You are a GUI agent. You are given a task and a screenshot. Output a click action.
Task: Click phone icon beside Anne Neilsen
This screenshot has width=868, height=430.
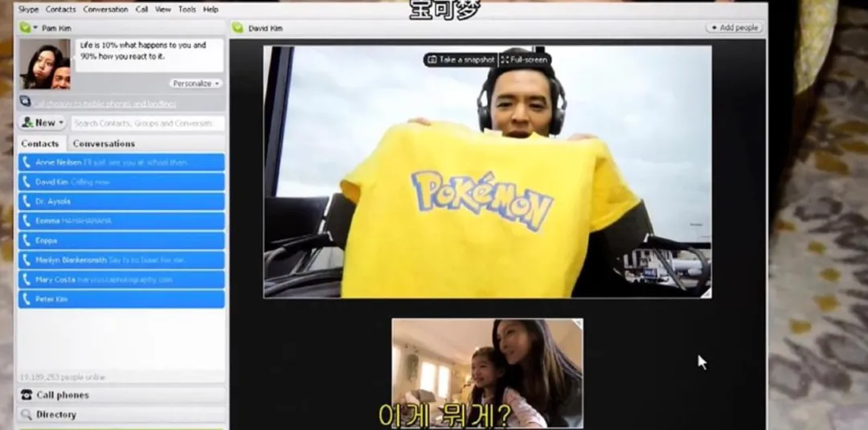[26, 162]
